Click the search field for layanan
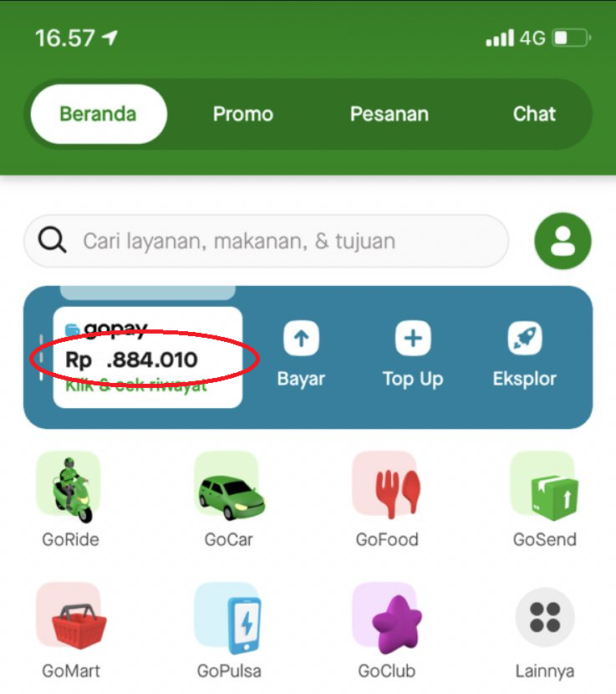This screenshot has width=616, height=694. [266, 241]
